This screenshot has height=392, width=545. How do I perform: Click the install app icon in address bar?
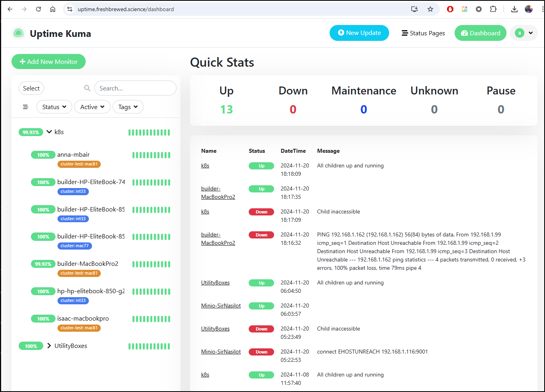(x=415, y=9)
